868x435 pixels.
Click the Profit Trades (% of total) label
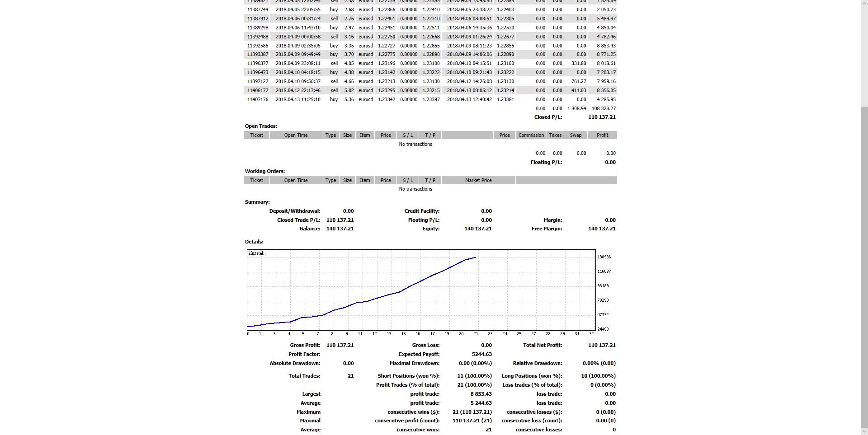click(408, 385)
